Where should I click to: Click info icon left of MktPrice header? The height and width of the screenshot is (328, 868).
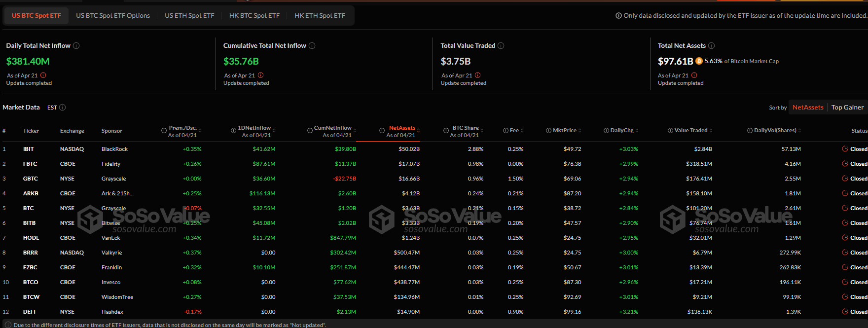(x=548, y=131)
